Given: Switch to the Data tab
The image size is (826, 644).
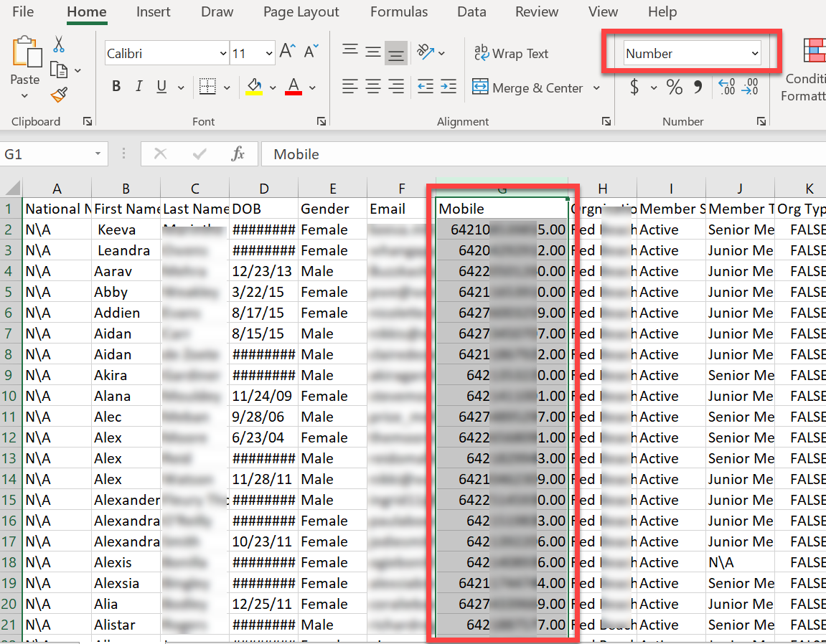Looking at the screenshot, I should coord(471,12).
